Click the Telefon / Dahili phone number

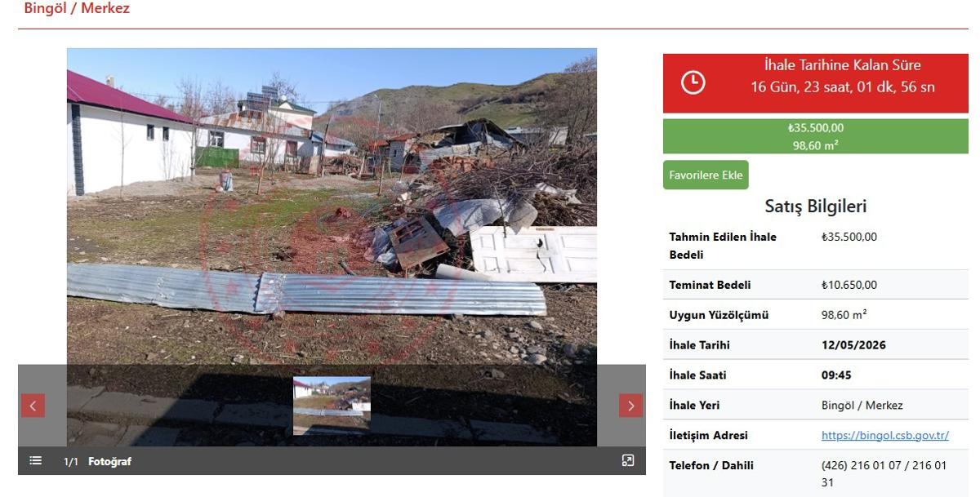[884, 474]
